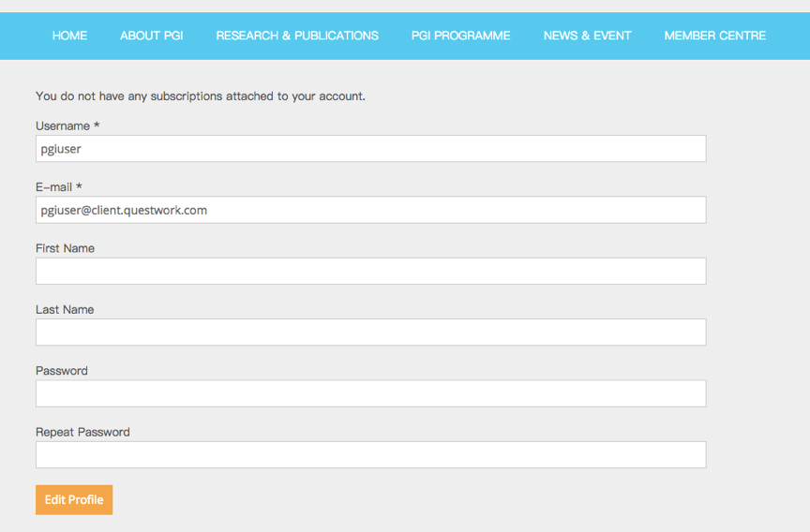Focus the E-mail input field

coord(370,210)
